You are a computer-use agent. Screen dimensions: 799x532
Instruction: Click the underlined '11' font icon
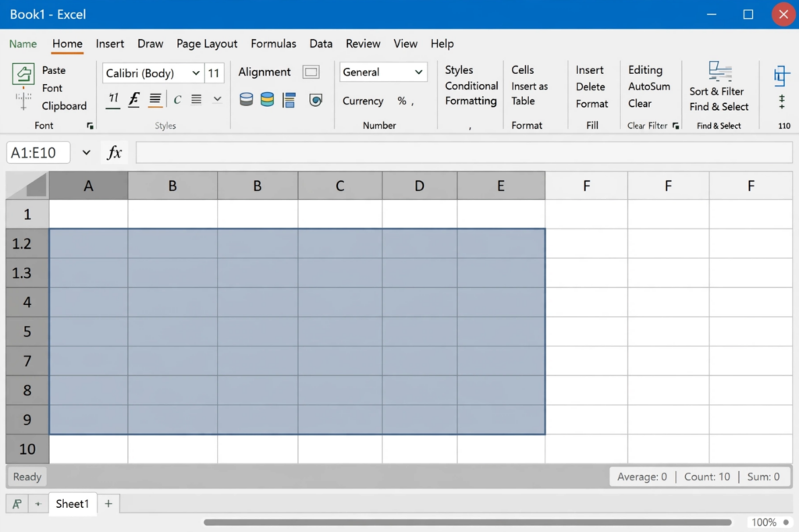click(113, 99)
